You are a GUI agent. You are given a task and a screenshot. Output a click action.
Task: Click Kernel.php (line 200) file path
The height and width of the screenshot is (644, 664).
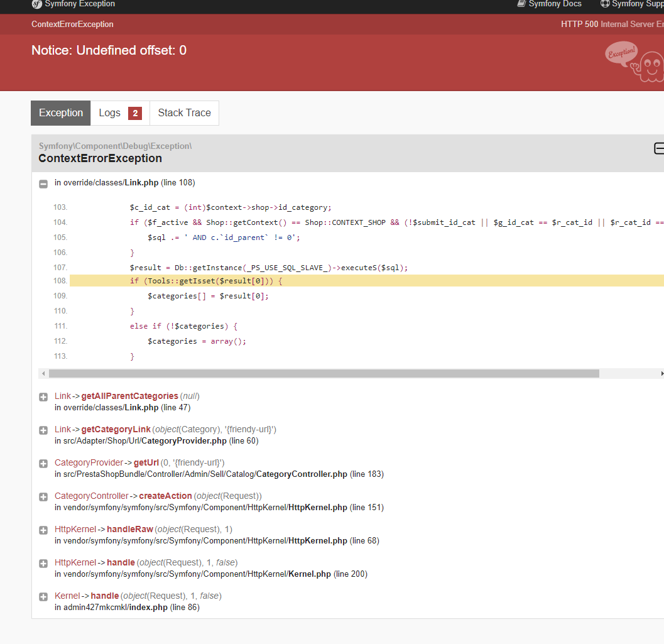pos(215,574)
